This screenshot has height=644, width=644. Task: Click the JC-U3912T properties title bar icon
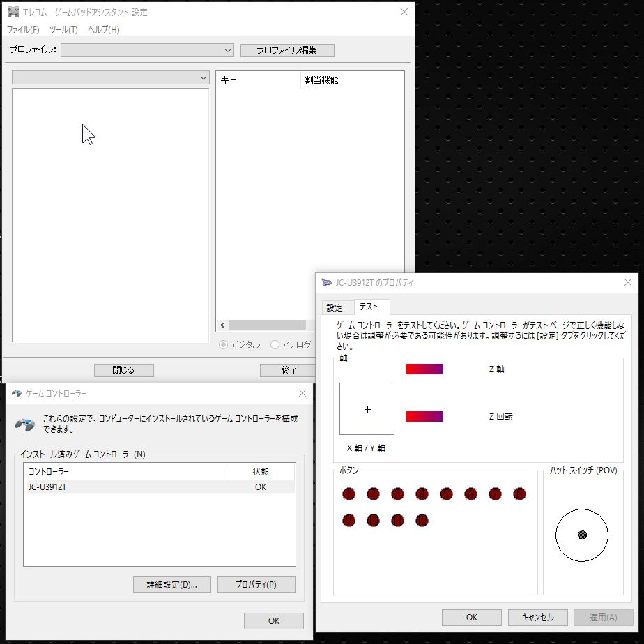click(x=326, y=282)
